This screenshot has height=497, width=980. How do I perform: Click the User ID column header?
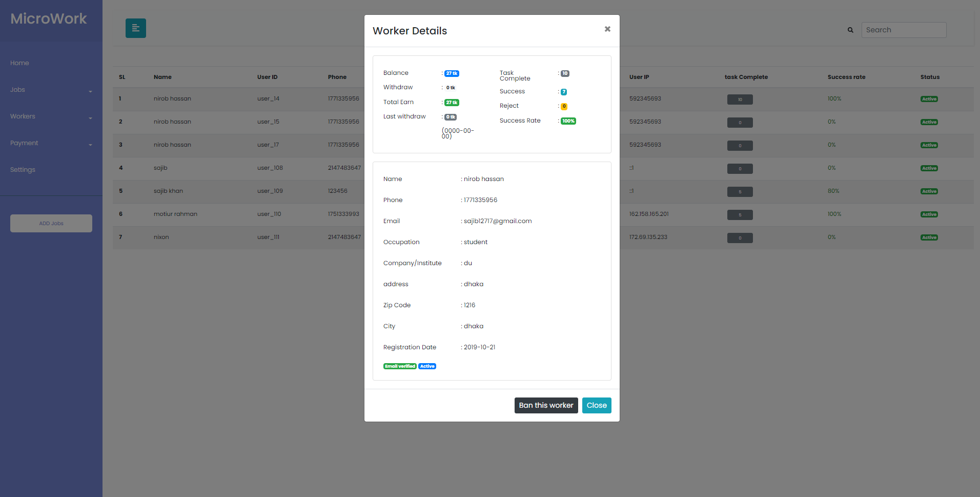268,77
